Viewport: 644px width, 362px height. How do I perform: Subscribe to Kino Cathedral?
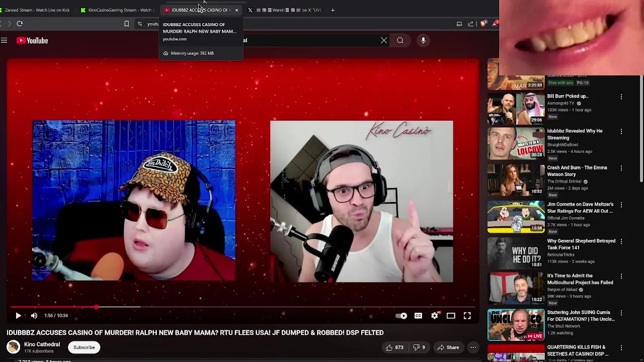click(x=84, y=347)
